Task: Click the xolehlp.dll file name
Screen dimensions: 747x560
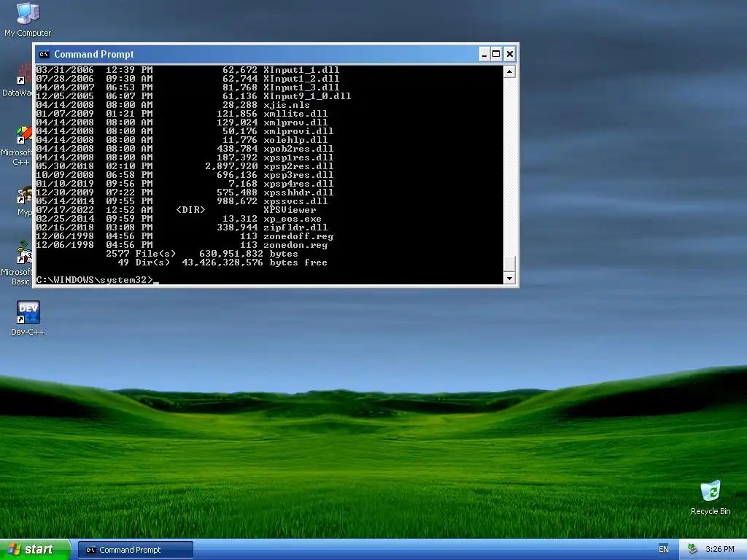Action: (295, 140)
